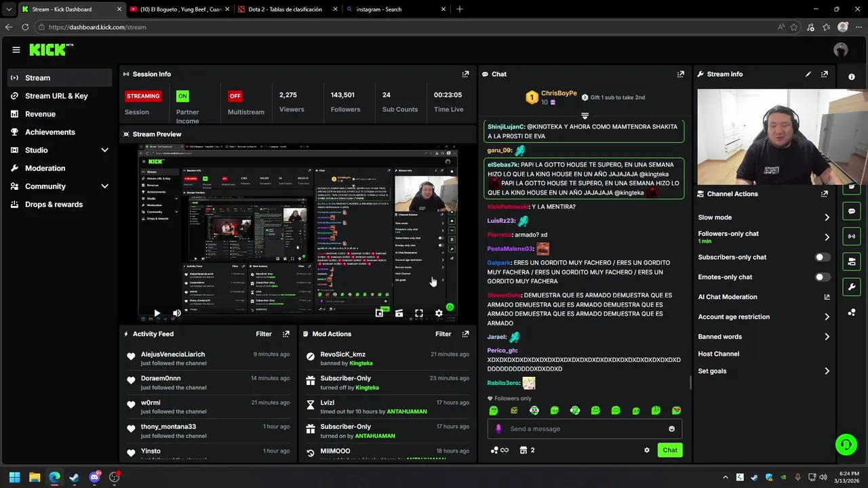868x488 pixels.
Task: Click the Kick logo
Action: 51,49
